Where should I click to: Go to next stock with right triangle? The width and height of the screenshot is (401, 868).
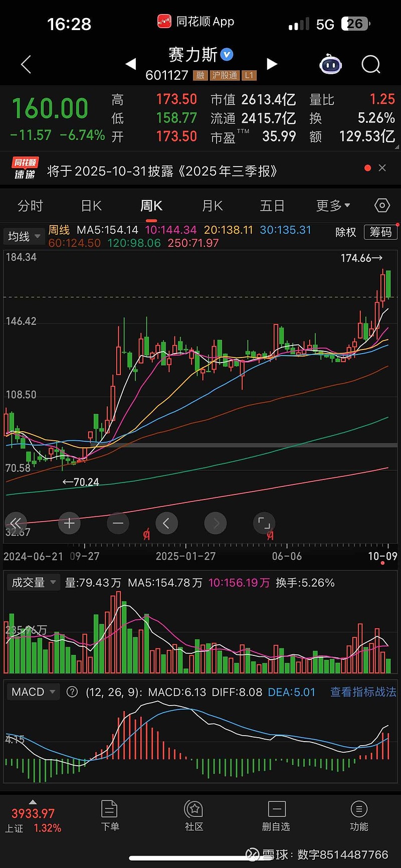tap(272, 64)
